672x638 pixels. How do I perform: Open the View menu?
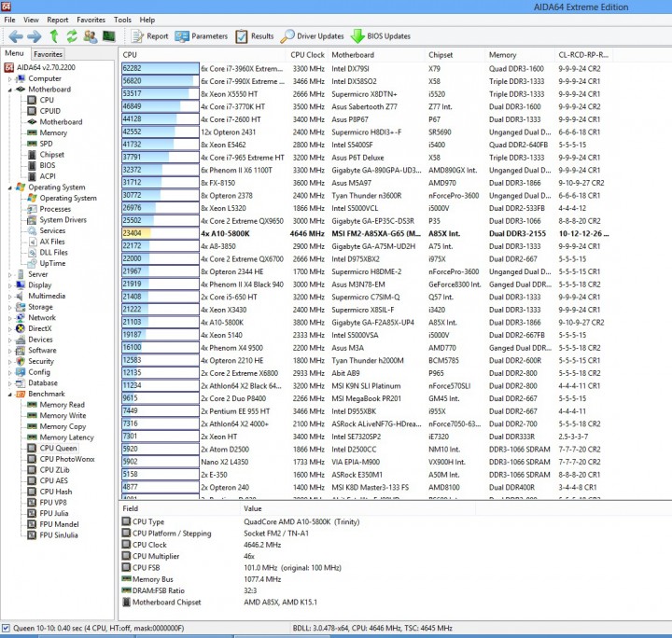[31, 20]
